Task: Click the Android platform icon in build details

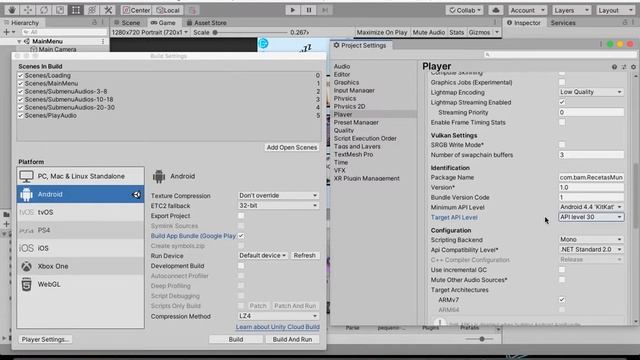Action: (x=159, y=176)
